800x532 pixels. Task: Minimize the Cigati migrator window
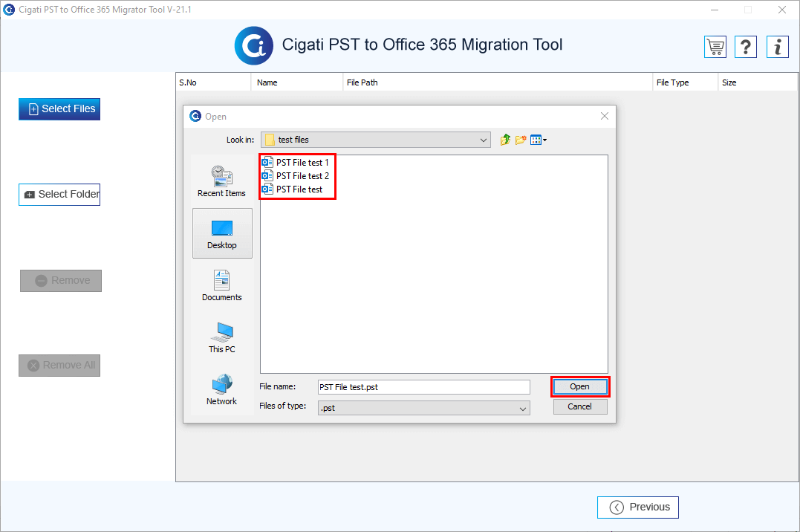(x=715, y=10)
